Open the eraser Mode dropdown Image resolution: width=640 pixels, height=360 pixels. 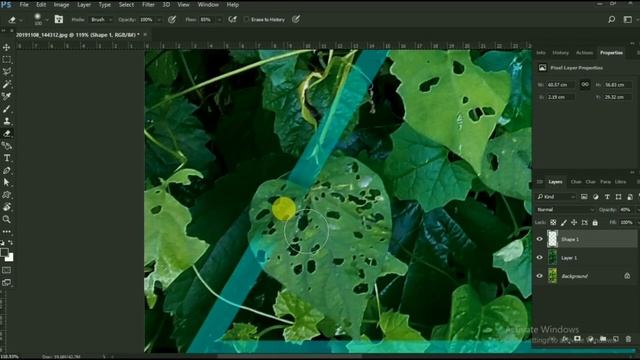coord(101,19)
